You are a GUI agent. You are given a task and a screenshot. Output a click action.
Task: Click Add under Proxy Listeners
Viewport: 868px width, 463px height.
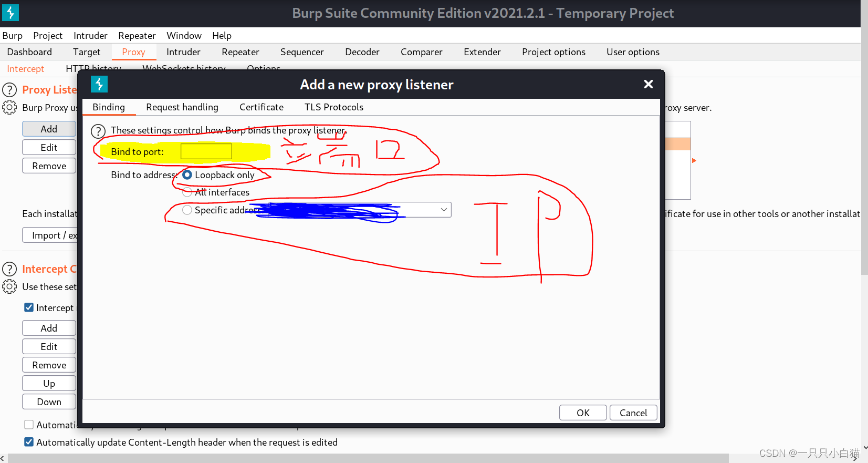coord(49,129)
